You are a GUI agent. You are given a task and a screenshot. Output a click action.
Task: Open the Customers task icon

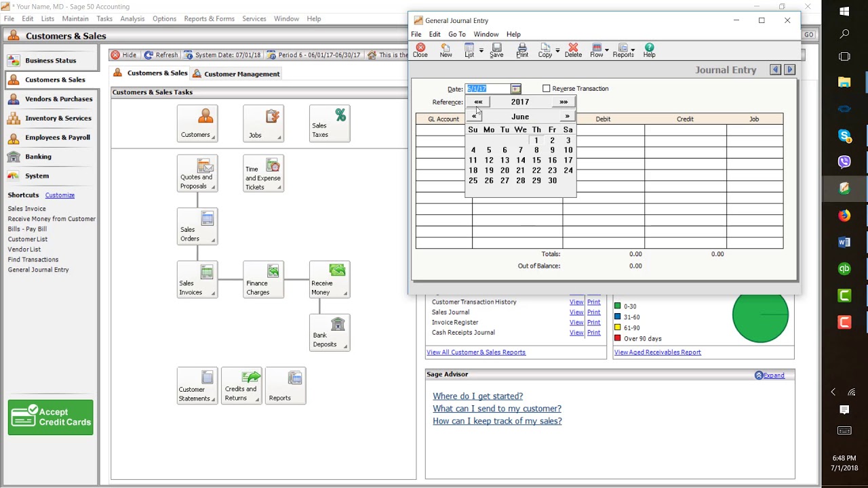click(197, 123)
